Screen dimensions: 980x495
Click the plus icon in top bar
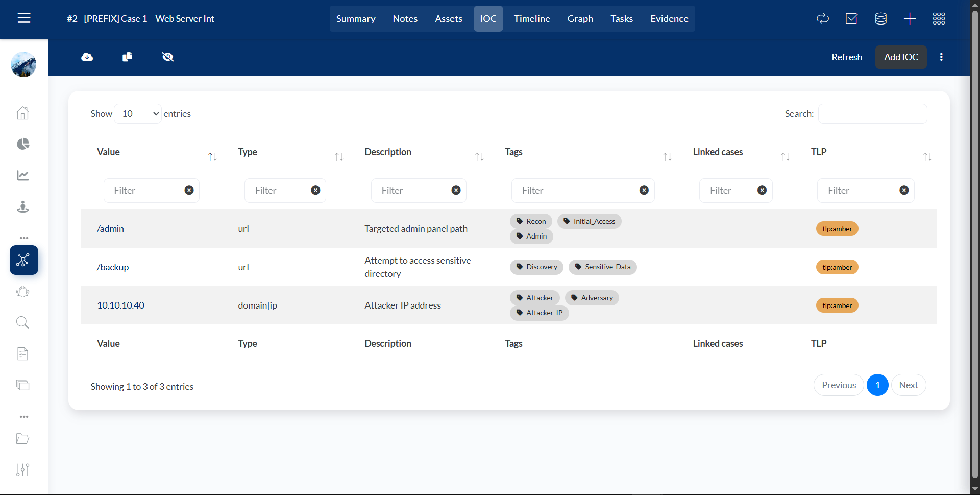[910, 19]
